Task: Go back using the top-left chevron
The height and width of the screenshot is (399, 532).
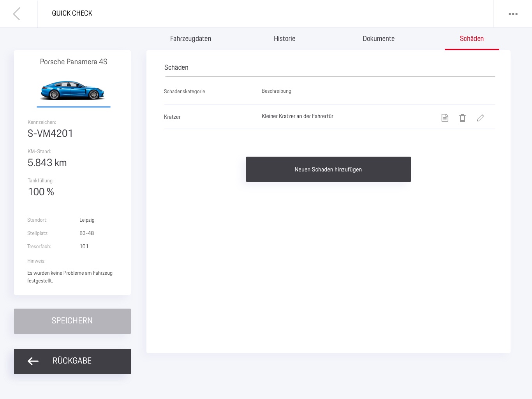Action: 17,14
